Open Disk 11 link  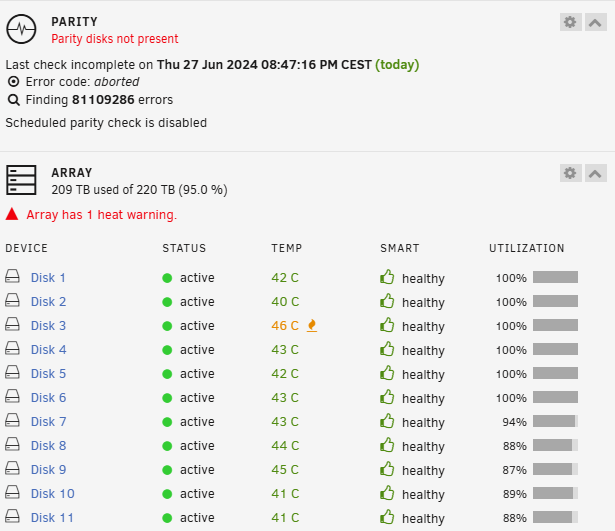[52, 517]
